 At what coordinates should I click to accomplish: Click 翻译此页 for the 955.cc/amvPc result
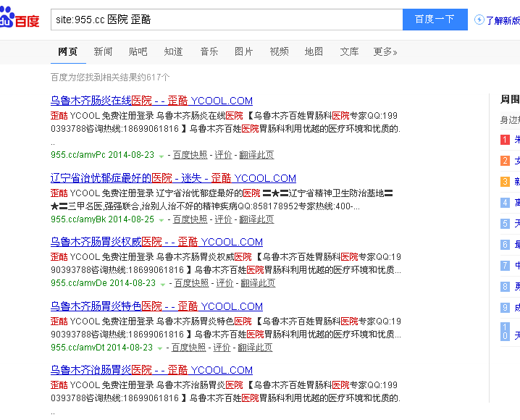(256, 155)
